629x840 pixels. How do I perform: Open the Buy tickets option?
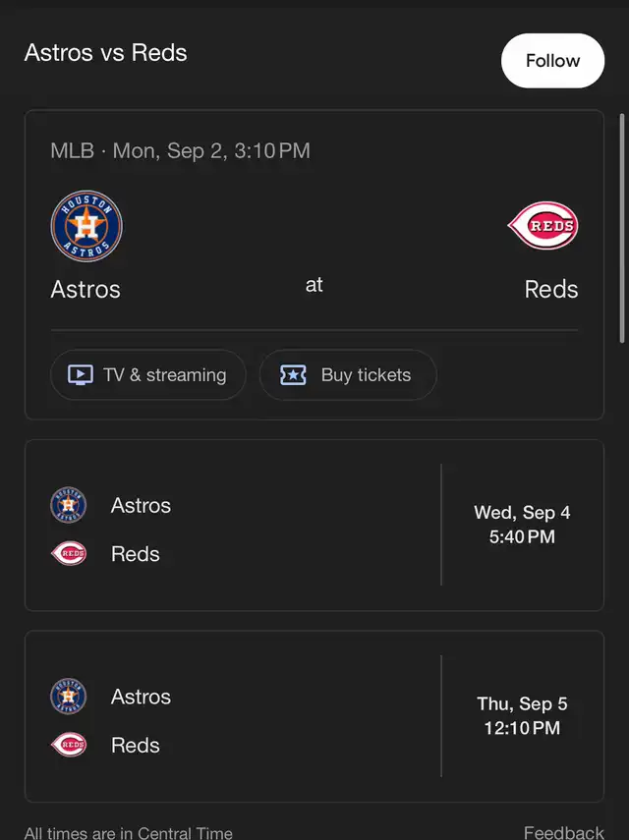click(348, 375)
